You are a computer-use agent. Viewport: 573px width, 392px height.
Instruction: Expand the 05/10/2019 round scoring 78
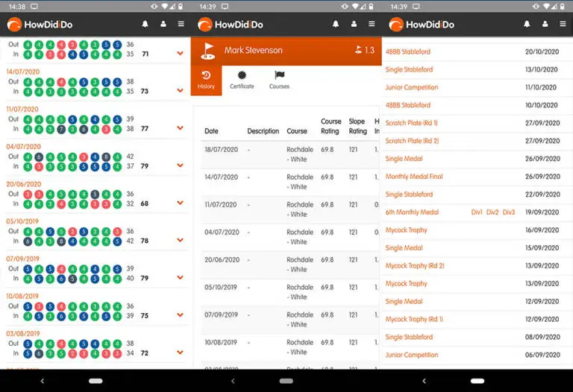point(180,240)
